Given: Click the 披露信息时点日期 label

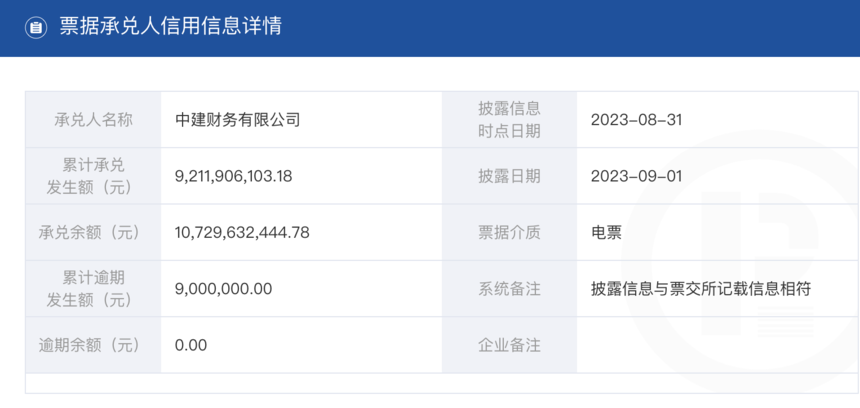Looking at the screenshot, I should (510, 120).
